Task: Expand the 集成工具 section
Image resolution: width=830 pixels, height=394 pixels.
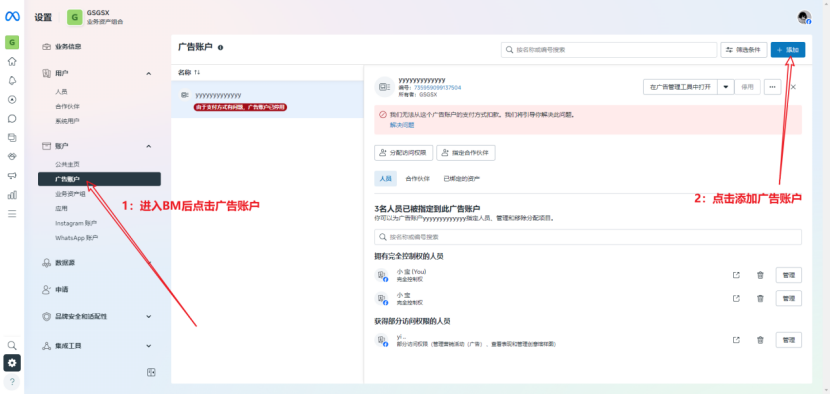Action: pyautogui.click(x=149, y=346)
